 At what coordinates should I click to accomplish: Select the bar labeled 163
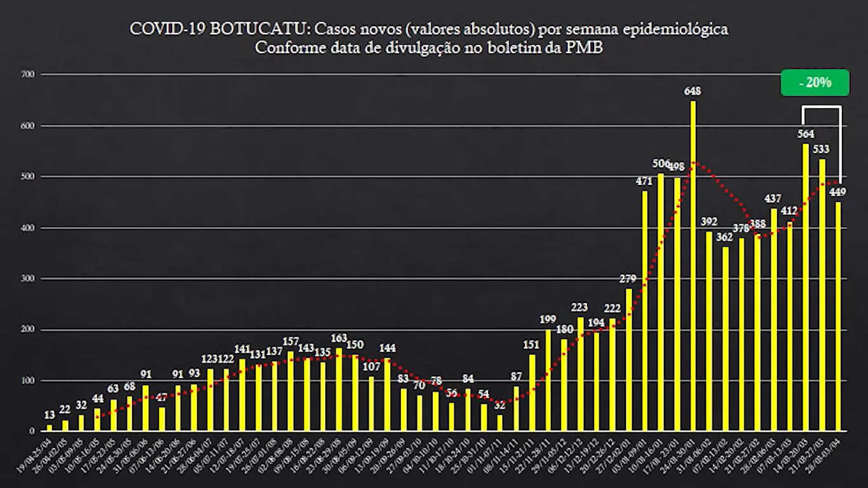(339, 390)
